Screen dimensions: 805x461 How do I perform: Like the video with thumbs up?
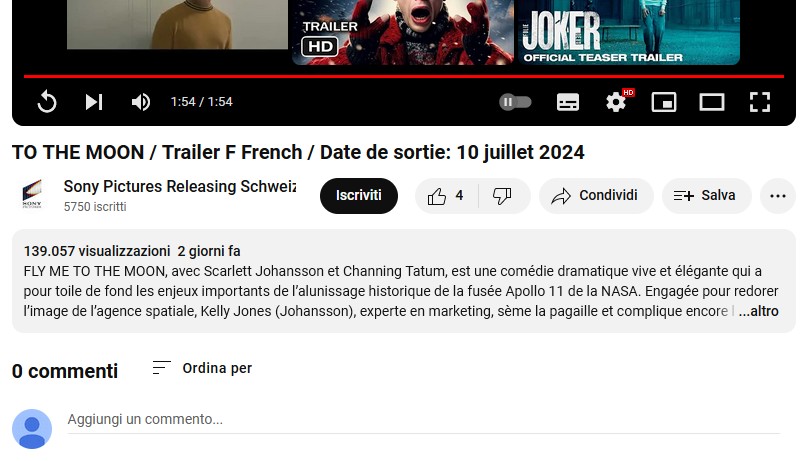point(446,196)
